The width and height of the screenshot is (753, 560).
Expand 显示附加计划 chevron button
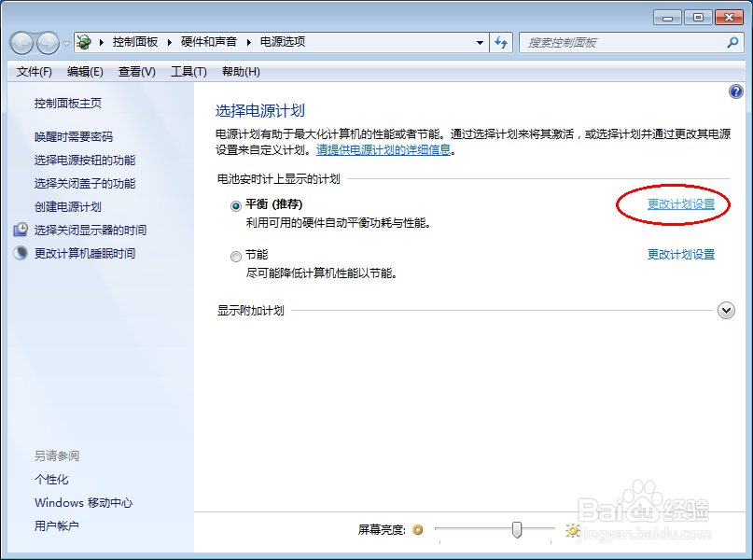click(726, 310)
